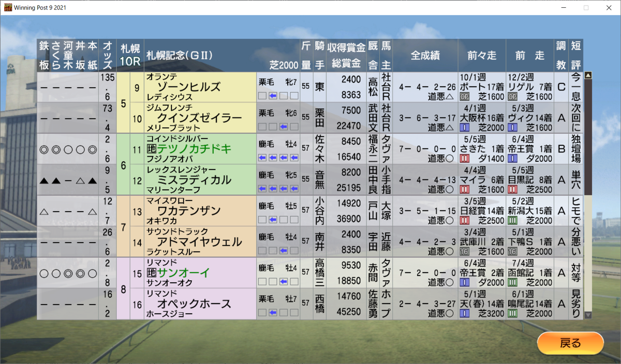621x364 pixels.
Task: Click jockey name 小谷内 in ワカテンザン row
Action: tap(319, 211)
